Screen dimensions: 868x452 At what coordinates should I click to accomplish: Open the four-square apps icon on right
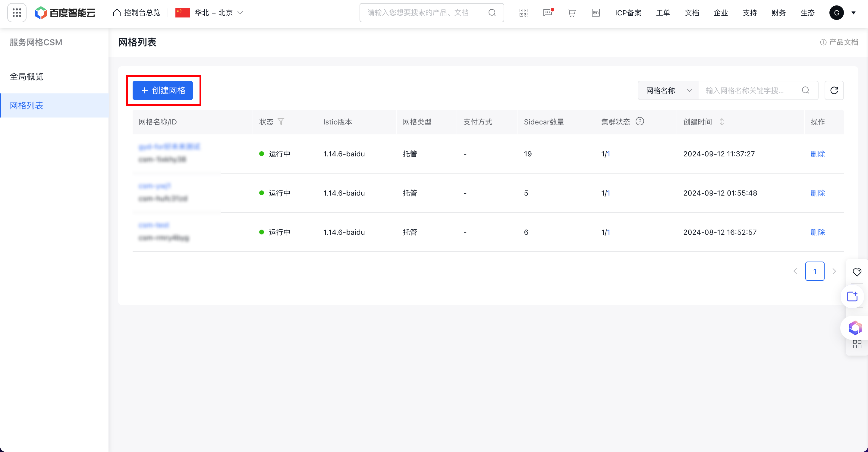(x=857, y=344)
